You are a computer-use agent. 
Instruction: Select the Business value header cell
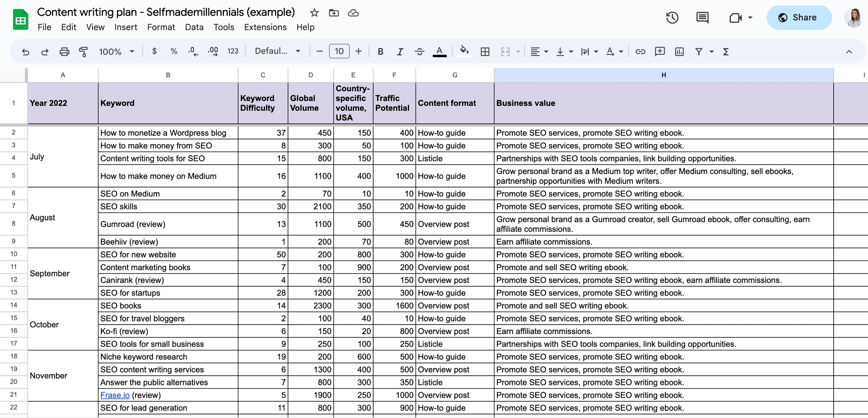pyautogui.click(x=664, y=103)
